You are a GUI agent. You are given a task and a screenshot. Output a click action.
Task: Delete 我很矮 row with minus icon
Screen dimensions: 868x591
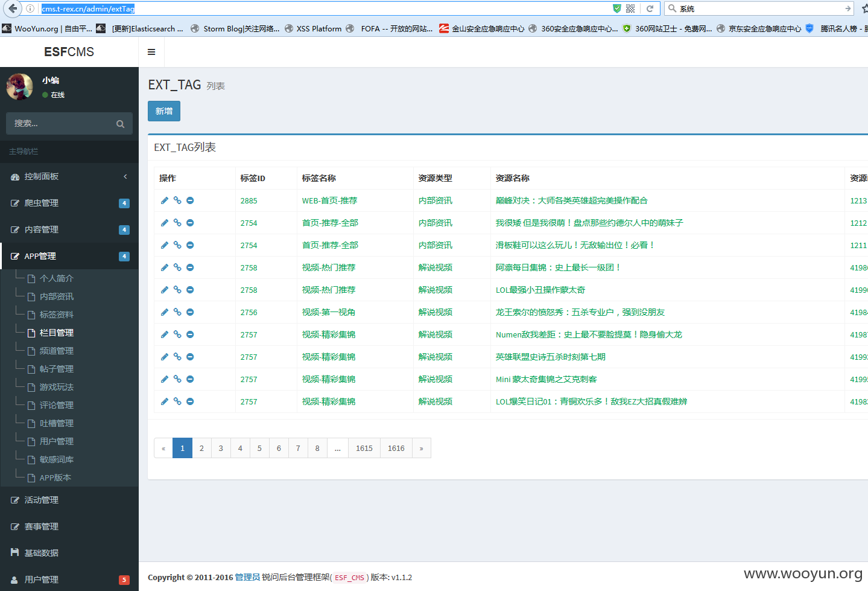coord(190,223)
